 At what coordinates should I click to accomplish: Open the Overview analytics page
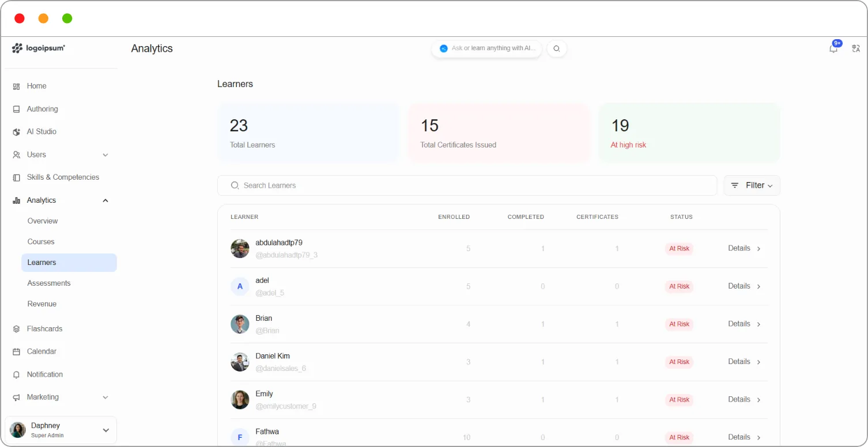click(x=43, y=221)
